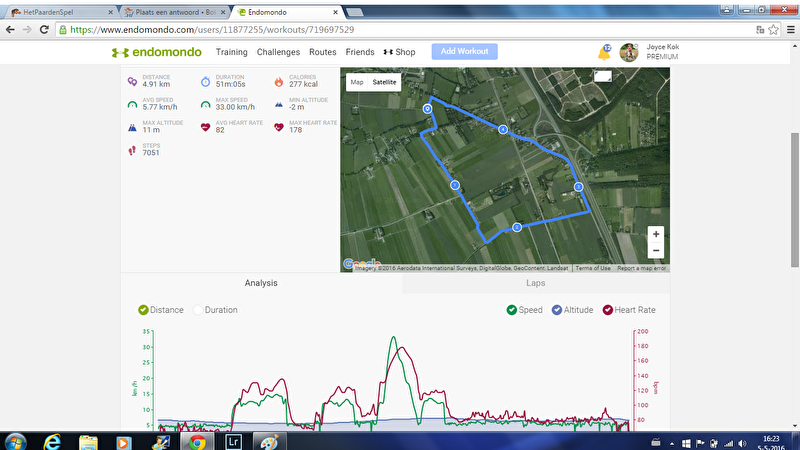Click kilometer 2 marker on map
Viewport: 800px width, 450px height.
[x=517, y=227]
